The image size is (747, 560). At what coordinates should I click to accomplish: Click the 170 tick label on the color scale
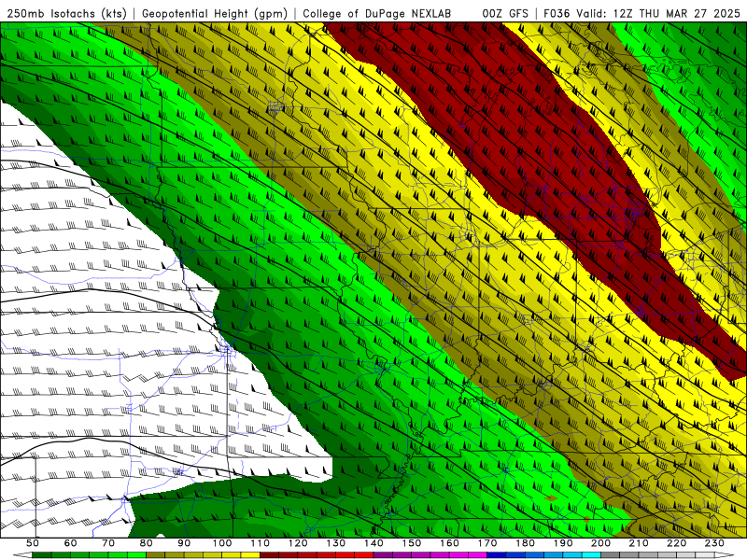pos(487,543)
